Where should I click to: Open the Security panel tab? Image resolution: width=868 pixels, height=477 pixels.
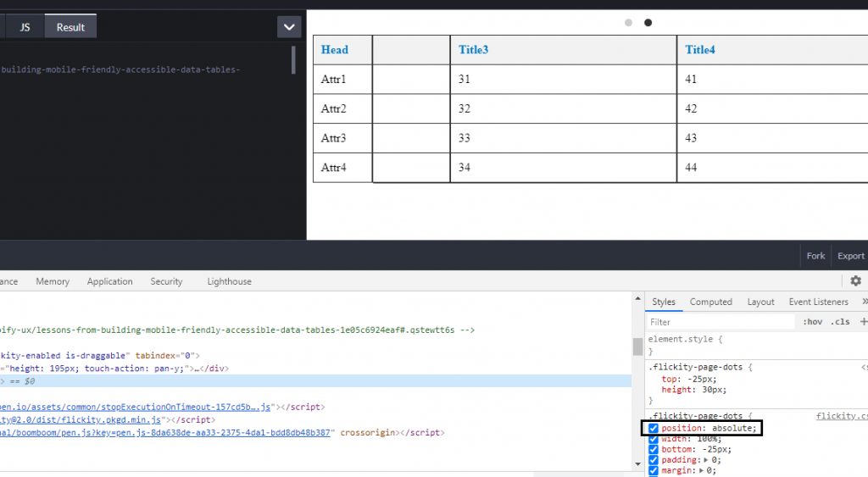pos(166,281)
